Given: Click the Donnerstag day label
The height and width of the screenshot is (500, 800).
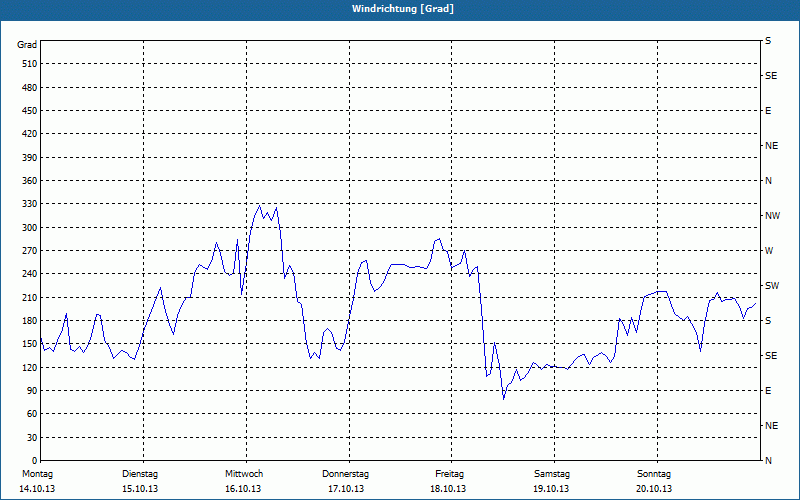Looking at the screenshot, I should tap(345, 474).
